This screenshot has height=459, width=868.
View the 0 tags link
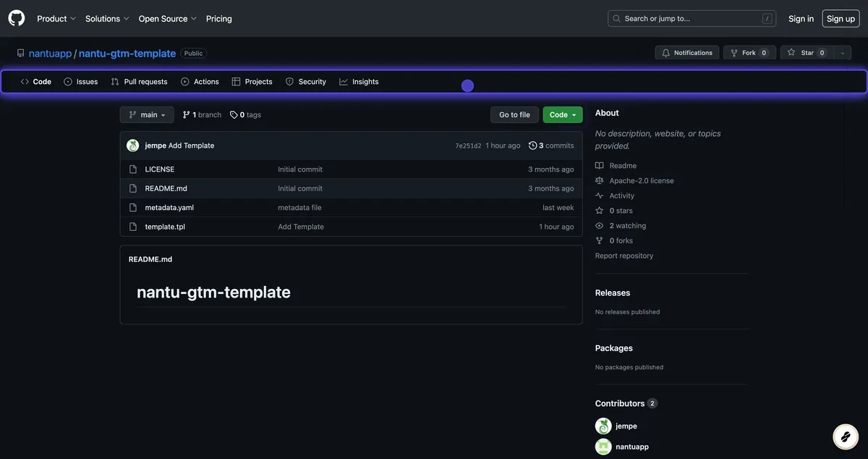coord(245,115)
